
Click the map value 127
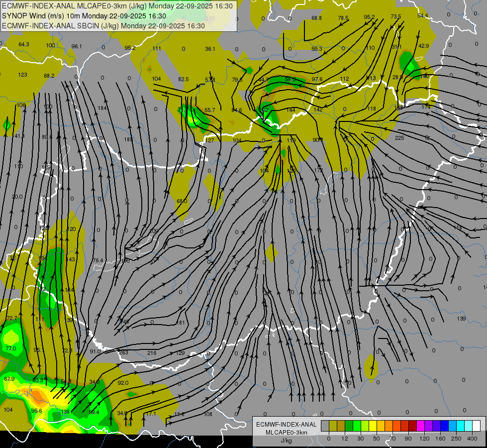pyautogui.click(x=209, y=140)
